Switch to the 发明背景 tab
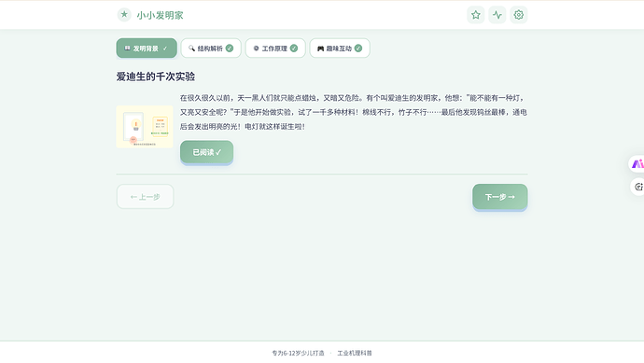Screen dimensions: 644x363 tap(147, 48)
